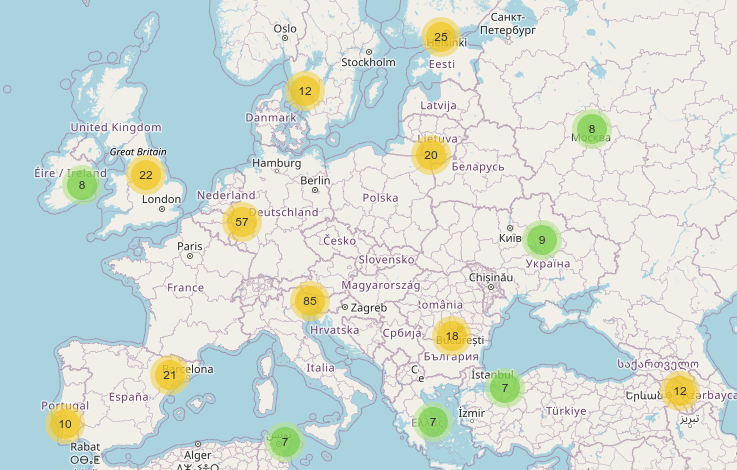Click the Rabat city label
This screenshot has height=470, width=737.
(85, 446)
